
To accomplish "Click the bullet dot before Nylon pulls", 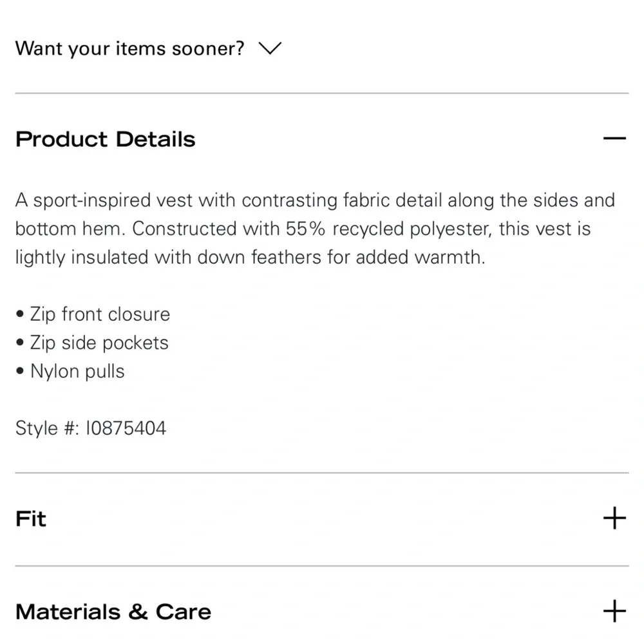I will click(20, 372).
